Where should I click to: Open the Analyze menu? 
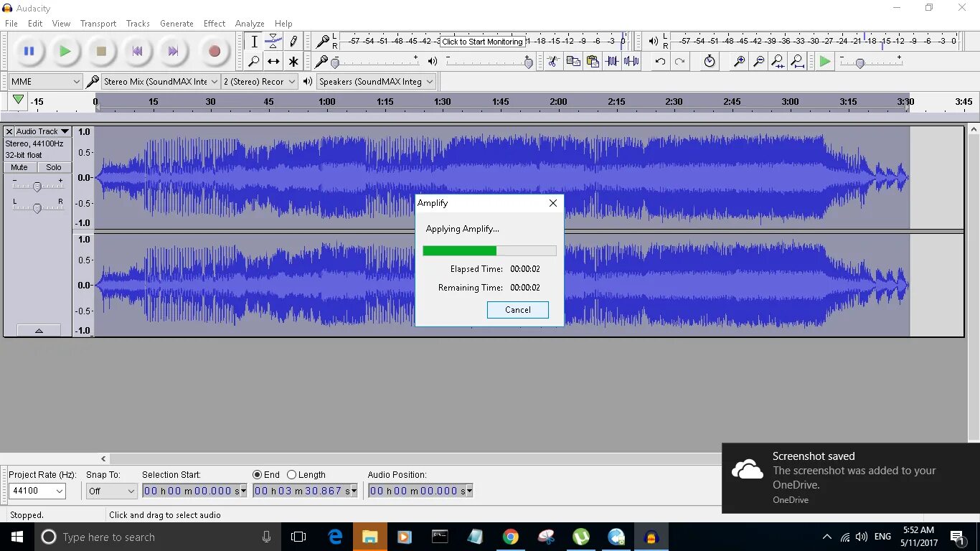pos(250,24)
